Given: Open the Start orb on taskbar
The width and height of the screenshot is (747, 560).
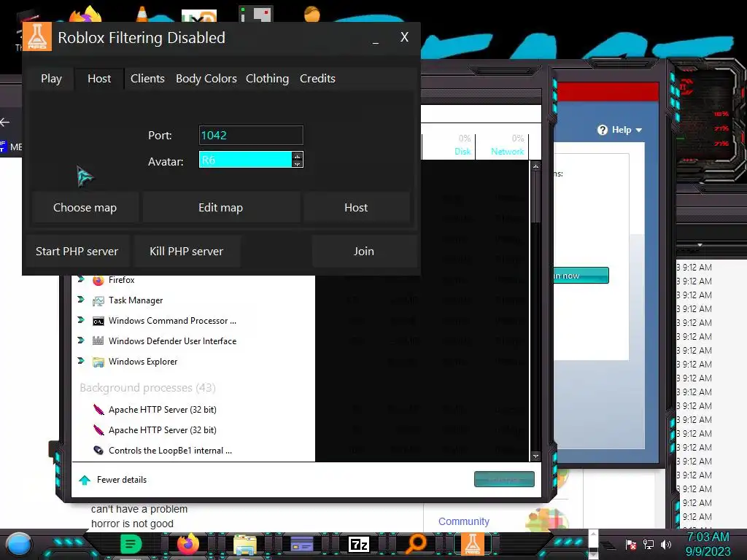Looking at the screenshot, I should coord(18,544).
